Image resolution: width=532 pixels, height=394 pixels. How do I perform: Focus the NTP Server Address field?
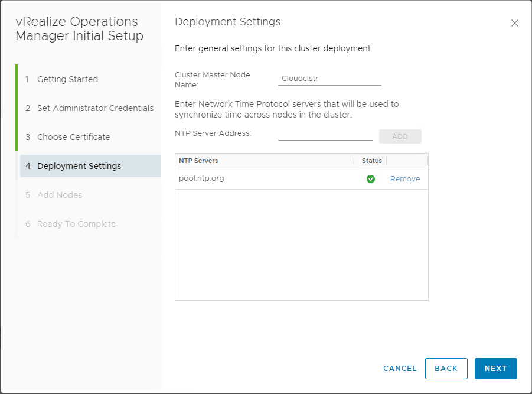pos(325,135)
